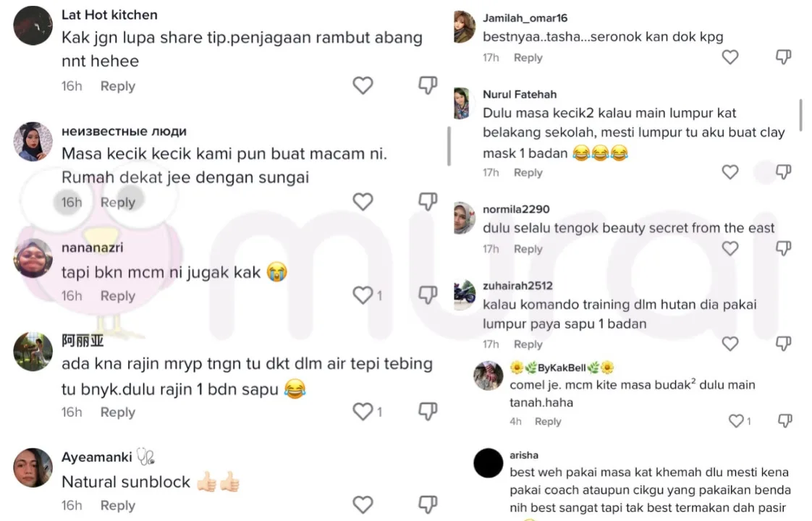Like ByKakBell's reply comment

[736, 421]
